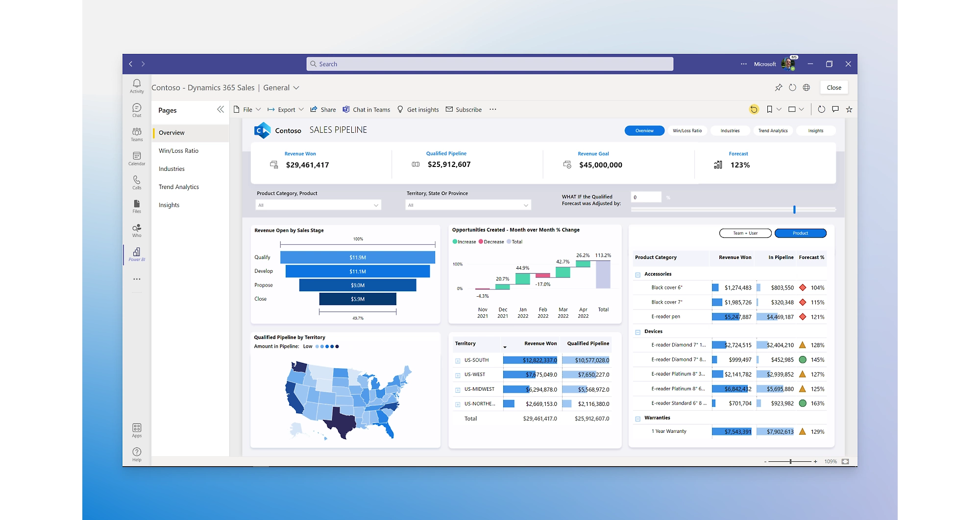Image resolution: width=980 pixels, height=520 pixels.
Task: Reload the tab next to pin icon
Action: pos(792,88)
